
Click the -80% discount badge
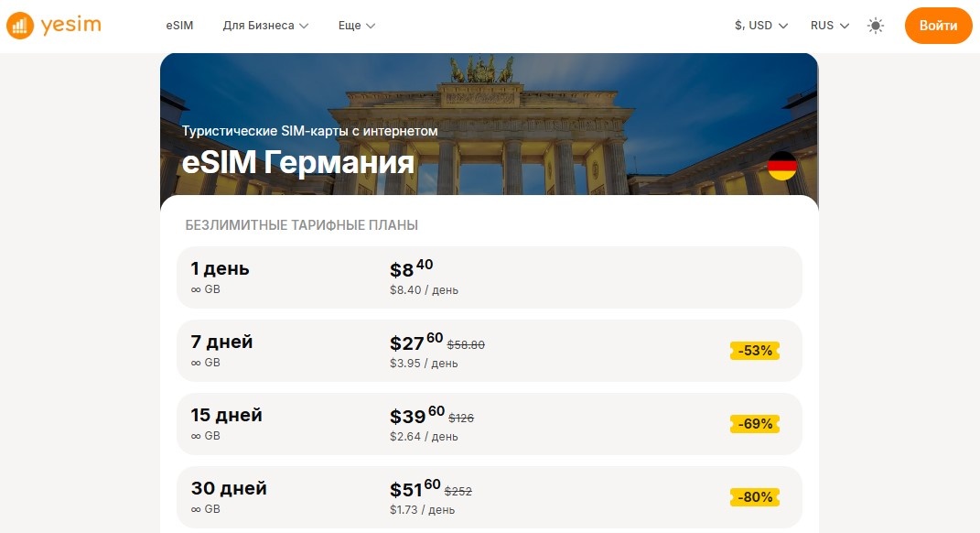(x=753, y=497)
